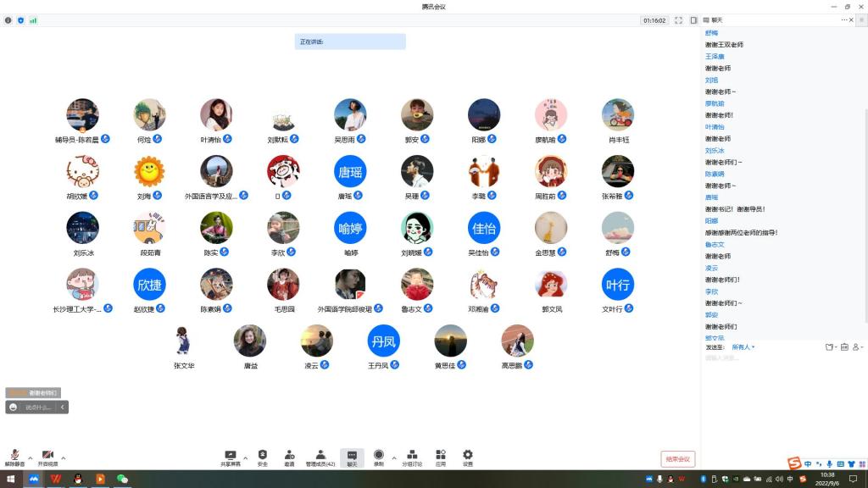This screenshot has width=868, height=488.
Task: Turn on camera with 开启视频
Action: coord(47,457)
